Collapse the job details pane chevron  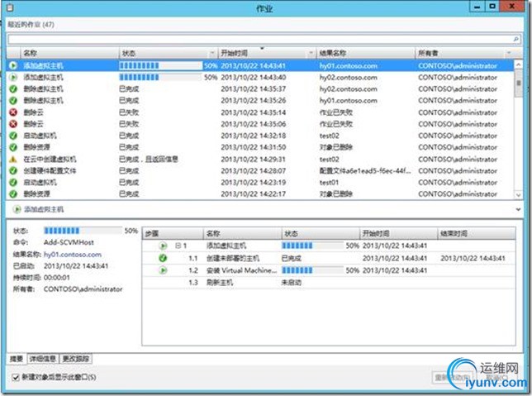point(518,209)
